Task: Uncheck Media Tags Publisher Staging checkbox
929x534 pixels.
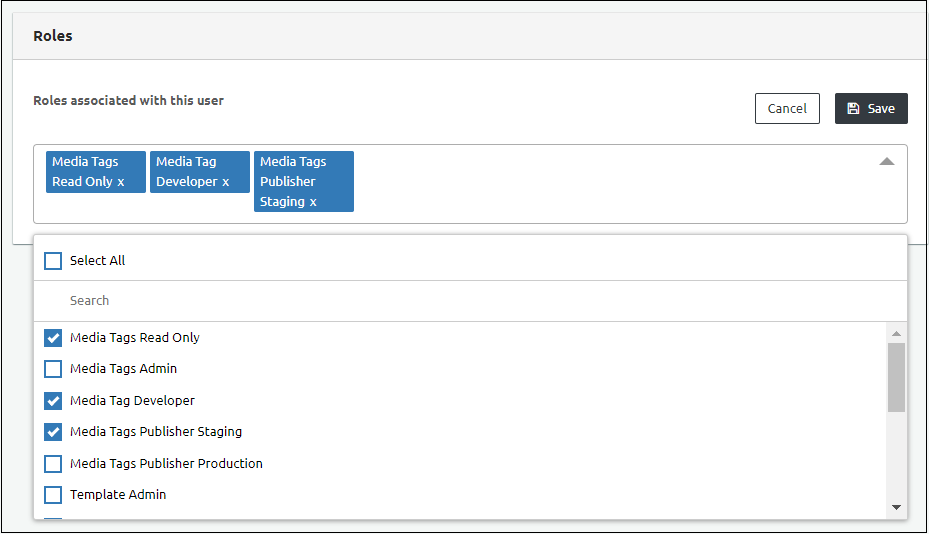Action: tap(53, 432)
